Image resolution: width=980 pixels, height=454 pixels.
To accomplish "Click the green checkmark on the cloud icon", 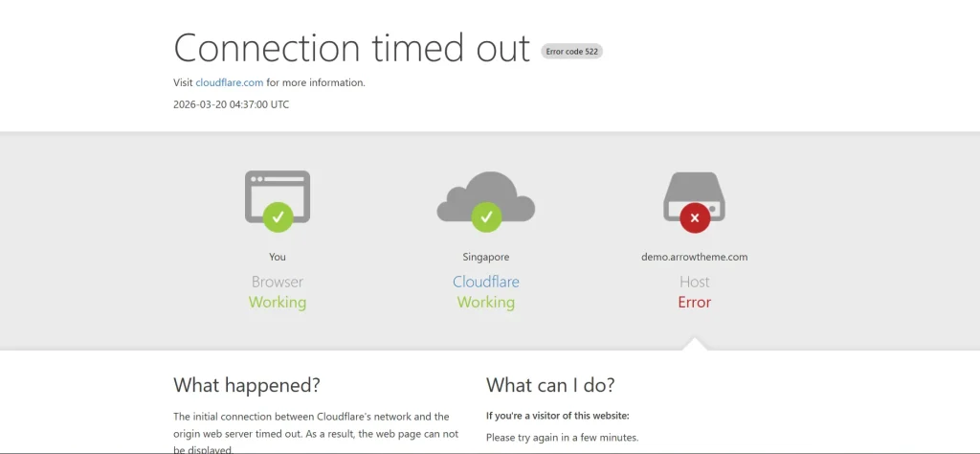I will point(486,217).
